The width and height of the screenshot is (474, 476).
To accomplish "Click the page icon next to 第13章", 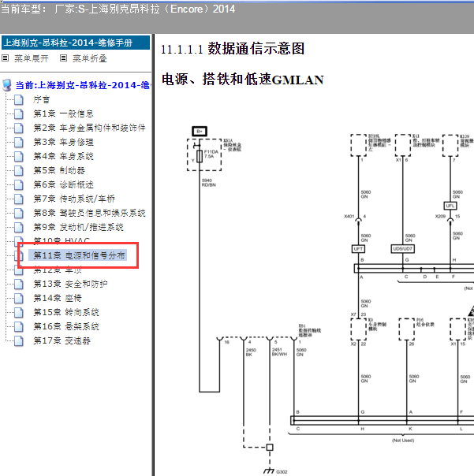I will click(19, 284).
